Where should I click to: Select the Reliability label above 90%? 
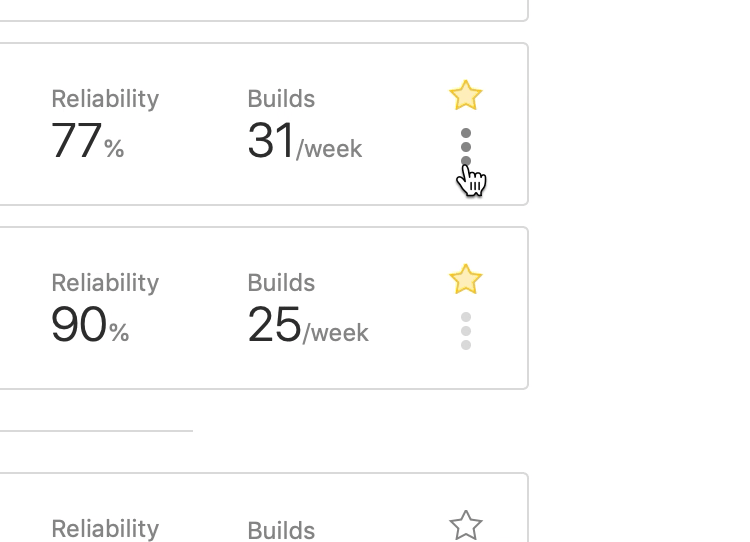pos(105,283)
